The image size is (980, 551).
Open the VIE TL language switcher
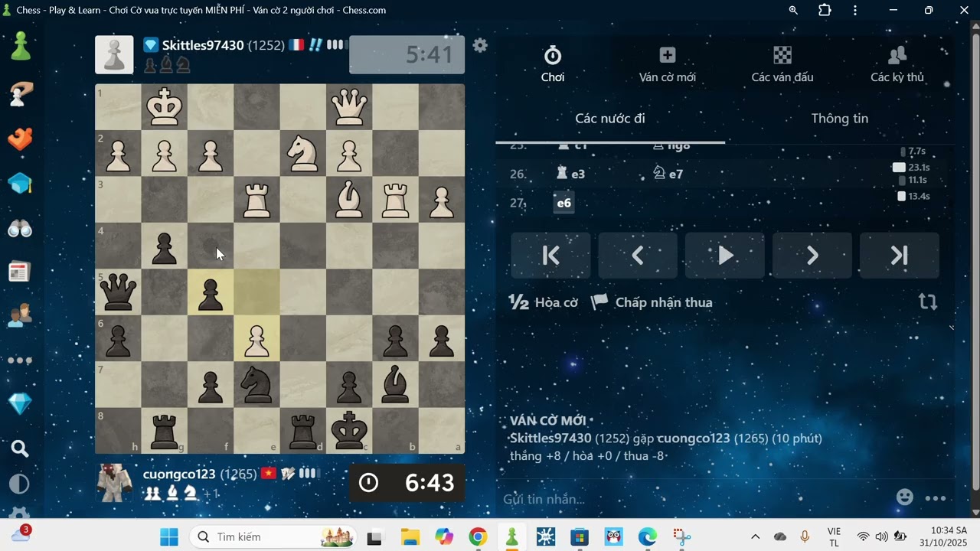click(834, 536)
